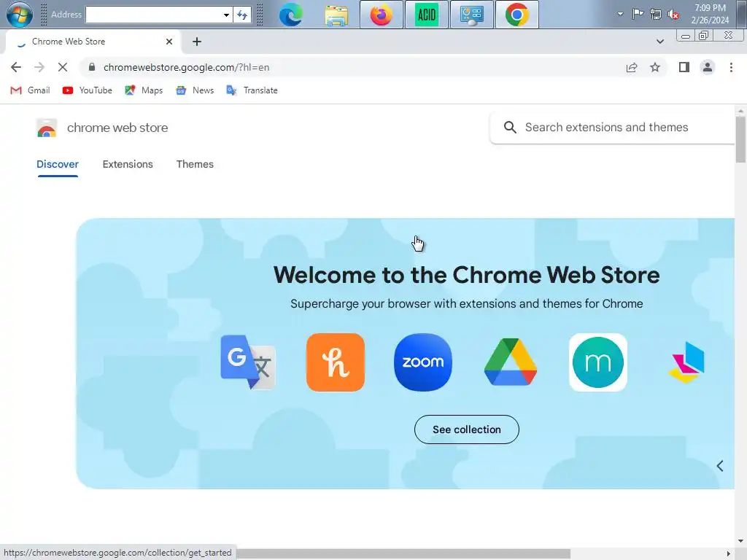Viewport: 747px width, 560px height.
Task: Click the See collection button
Action: tap(466, 429)
